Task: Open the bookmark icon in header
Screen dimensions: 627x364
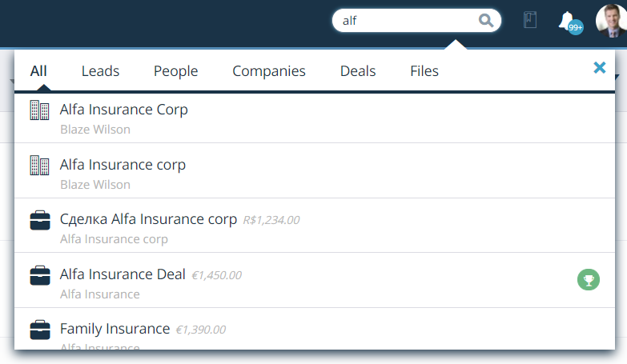Action: click(530, 20)
